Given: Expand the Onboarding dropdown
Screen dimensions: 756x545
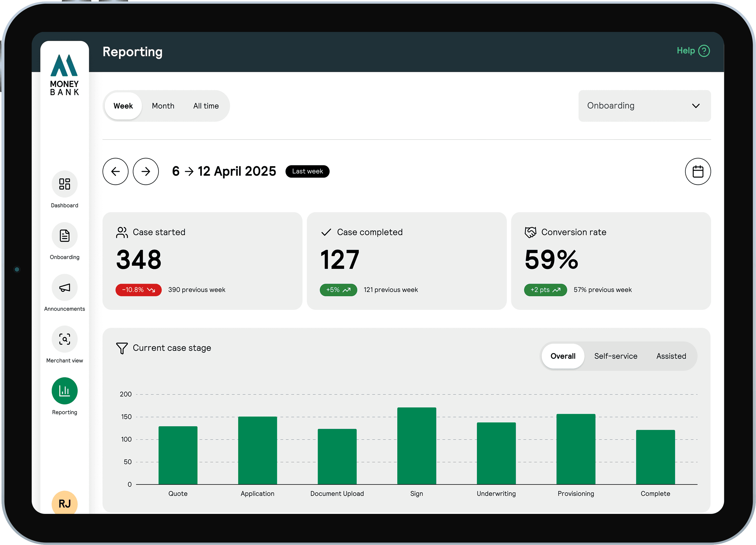Looking at the screenshot, I should [644, 106].
